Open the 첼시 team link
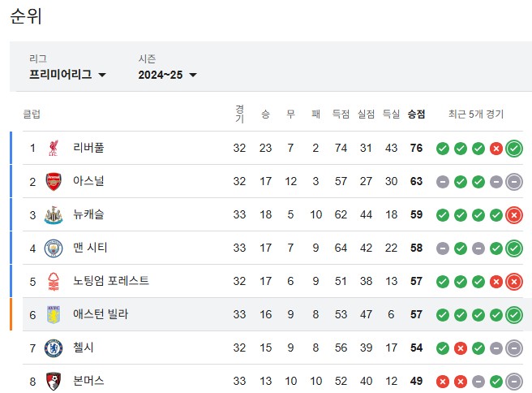532x393 pixels. click(83, 348)
